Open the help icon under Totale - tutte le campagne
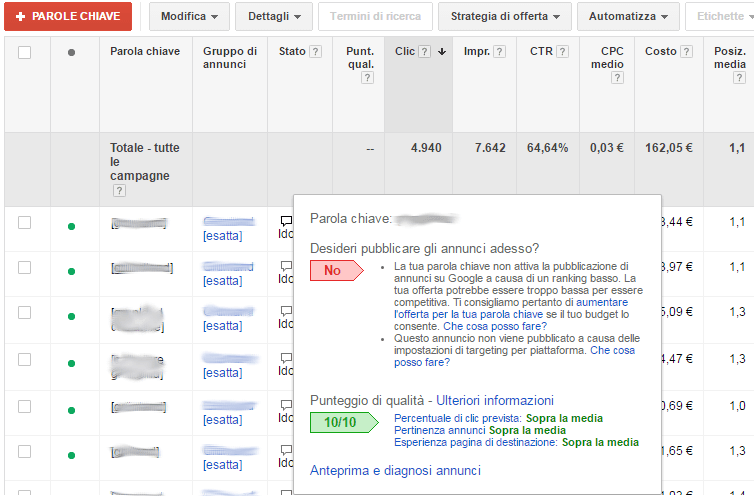 point(119,191)
